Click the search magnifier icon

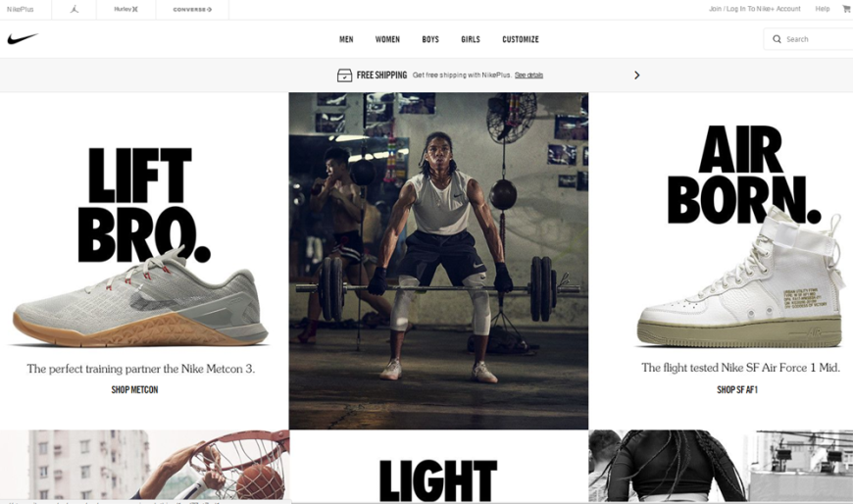777,39
